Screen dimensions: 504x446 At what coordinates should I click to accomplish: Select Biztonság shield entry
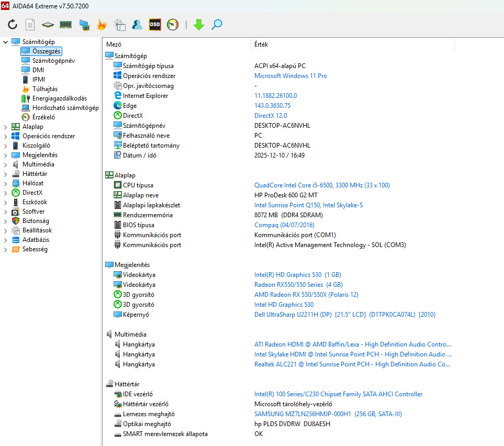(36, 221)
